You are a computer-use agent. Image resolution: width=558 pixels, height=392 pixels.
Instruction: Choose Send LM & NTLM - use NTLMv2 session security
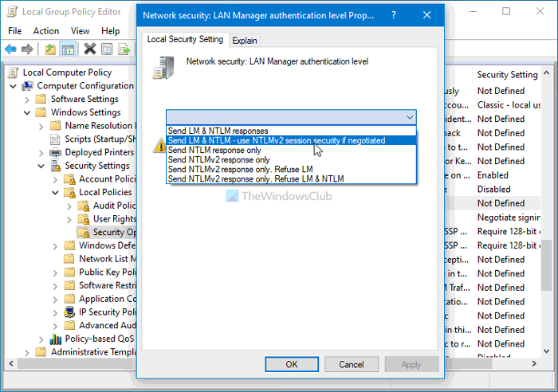click(291, 140)
